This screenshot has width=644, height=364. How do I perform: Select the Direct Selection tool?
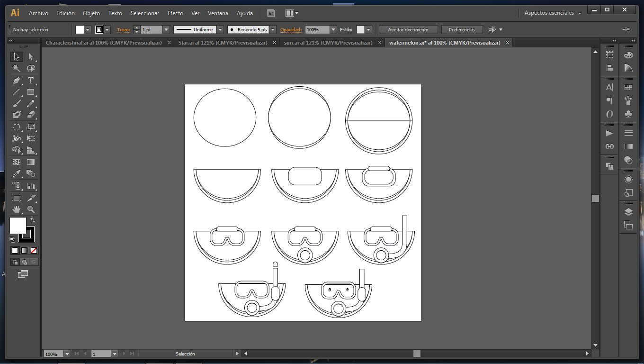coord(31,57)
